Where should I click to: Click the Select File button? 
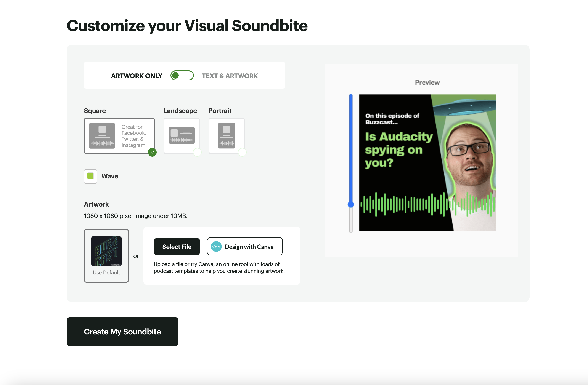click(177, 247)
